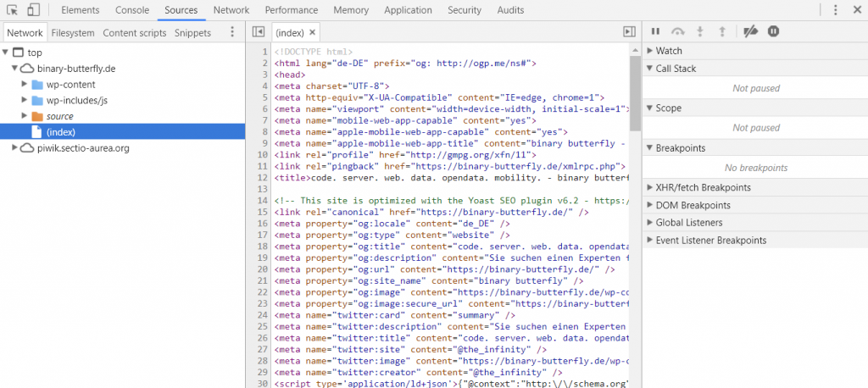The image size is (868, 388).
Task: Click line number 30 in the gutter
Action: click(263, 384)
